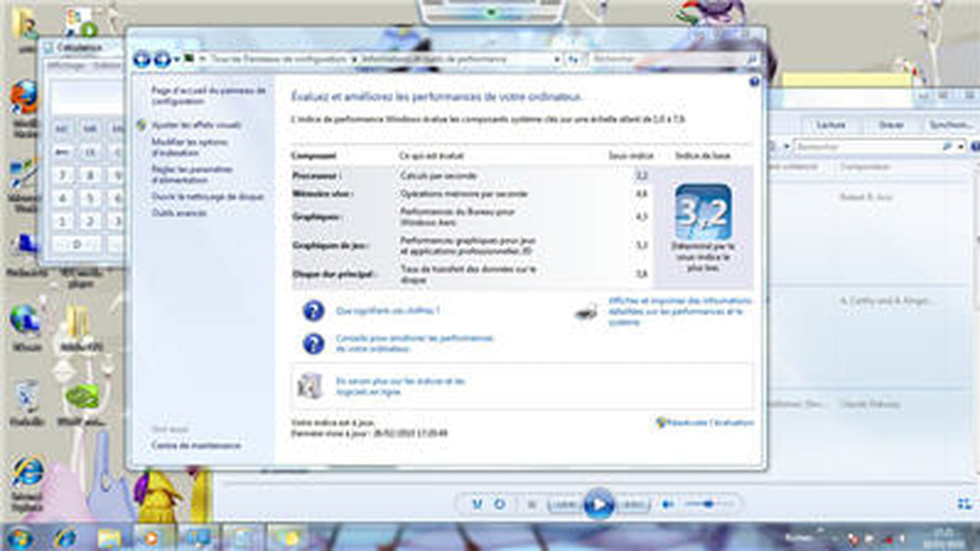Viewport: 980px width, 551px height.
Task: Click the refresh button beside the address bar
Action: click(573, 59)
